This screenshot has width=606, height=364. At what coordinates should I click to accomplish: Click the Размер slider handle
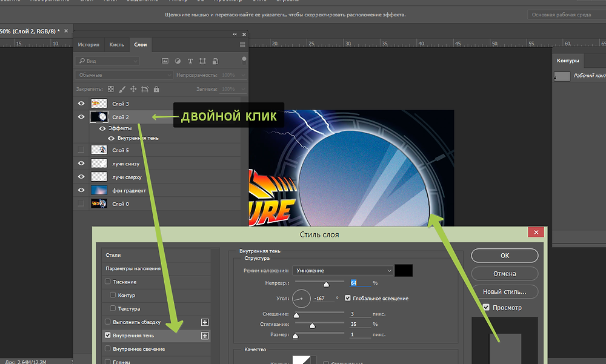295,336
